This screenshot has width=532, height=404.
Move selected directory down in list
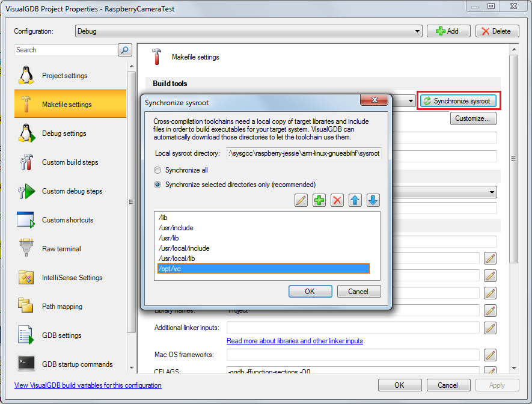(x=373, y=200)
